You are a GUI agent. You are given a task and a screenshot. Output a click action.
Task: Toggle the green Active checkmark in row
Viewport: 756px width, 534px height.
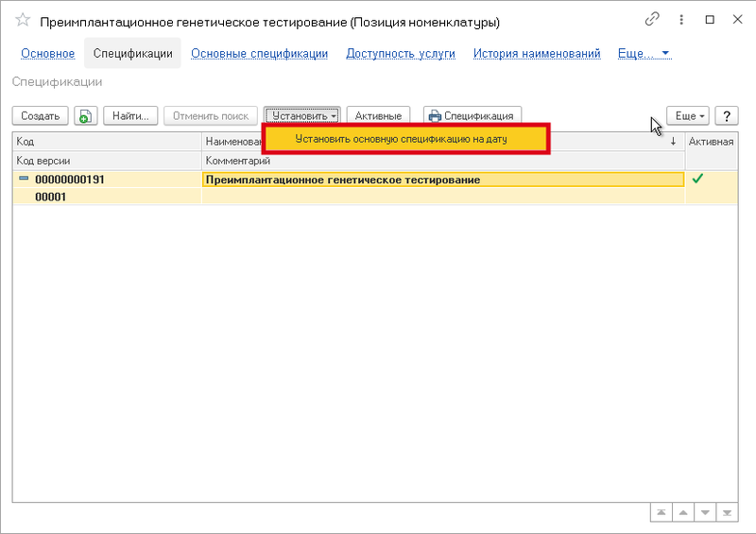698,179
